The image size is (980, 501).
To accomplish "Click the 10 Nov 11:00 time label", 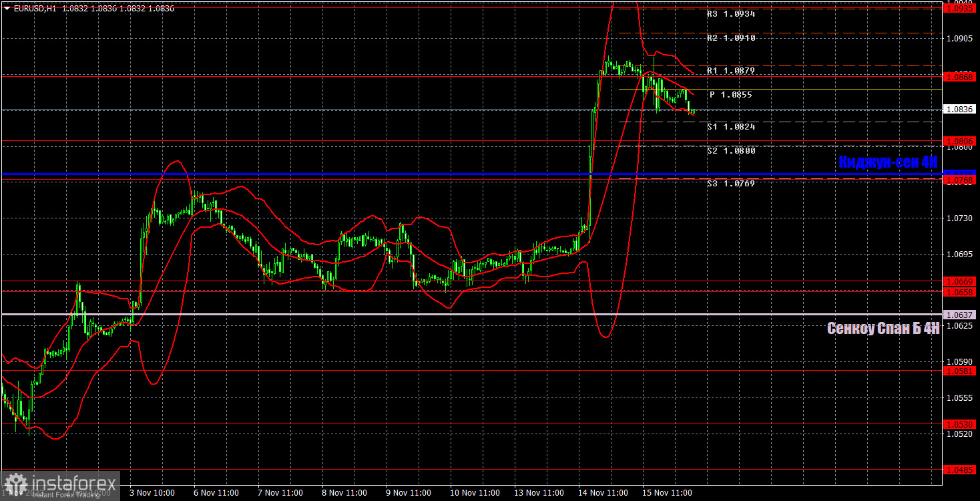I will [475, 493].
